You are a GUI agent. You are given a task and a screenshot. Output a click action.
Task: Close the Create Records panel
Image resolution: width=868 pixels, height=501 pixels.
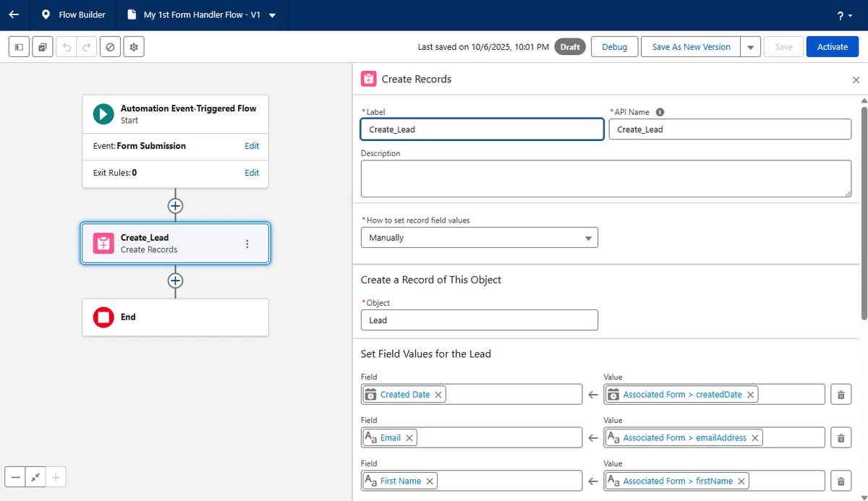[x=856, y=80]
